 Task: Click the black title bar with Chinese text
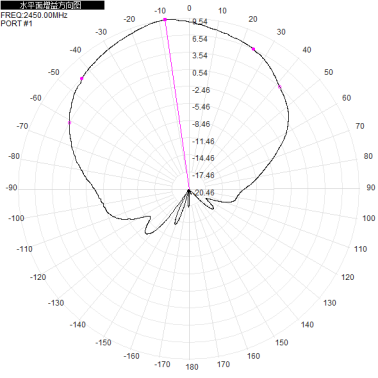pyautogui.click(x=53, y=5)
